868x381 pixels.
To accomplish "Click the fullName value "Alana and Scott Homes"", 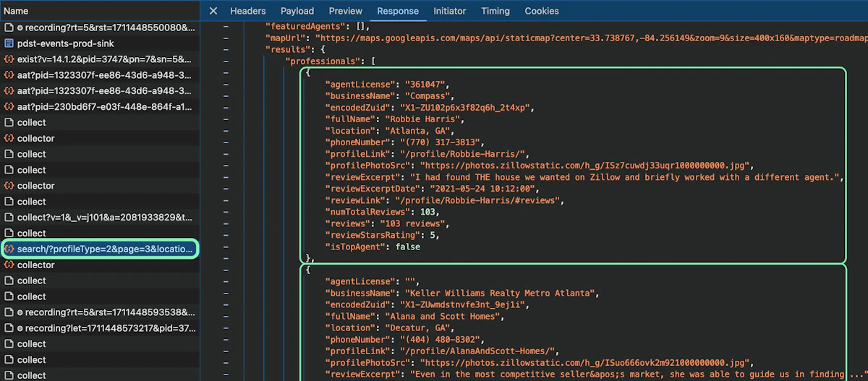I will 443,316.
